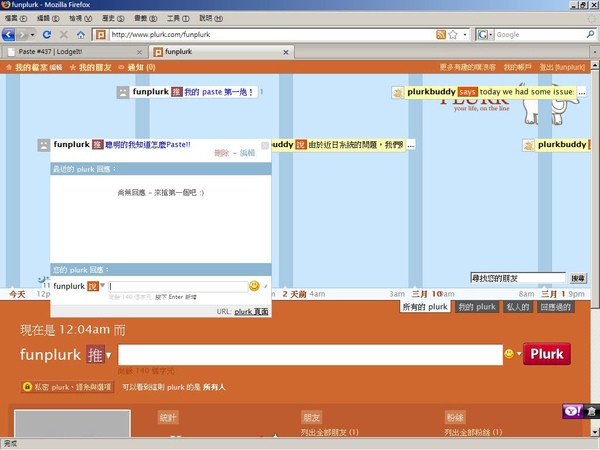Click the Yahoo! widget icon

click(572, 411)
